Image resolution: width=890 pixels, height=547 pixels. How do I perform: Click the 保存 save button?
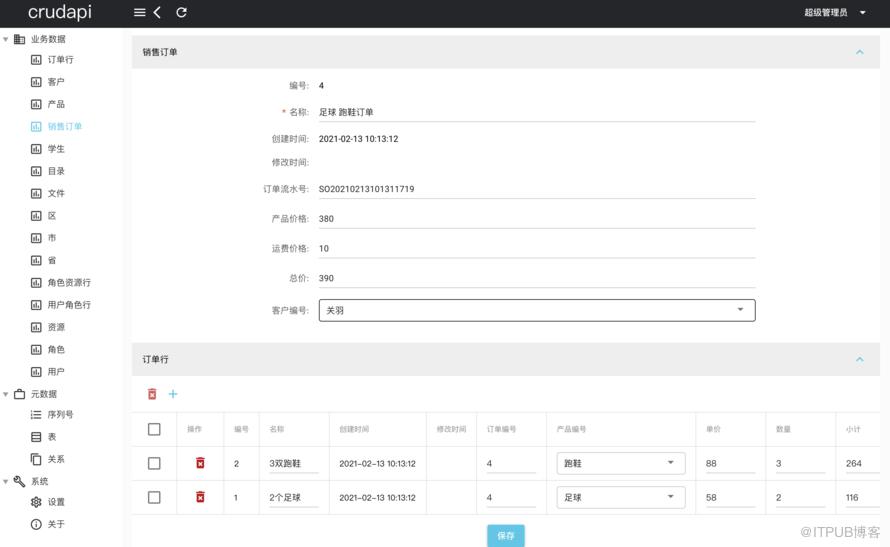(505, 536)
